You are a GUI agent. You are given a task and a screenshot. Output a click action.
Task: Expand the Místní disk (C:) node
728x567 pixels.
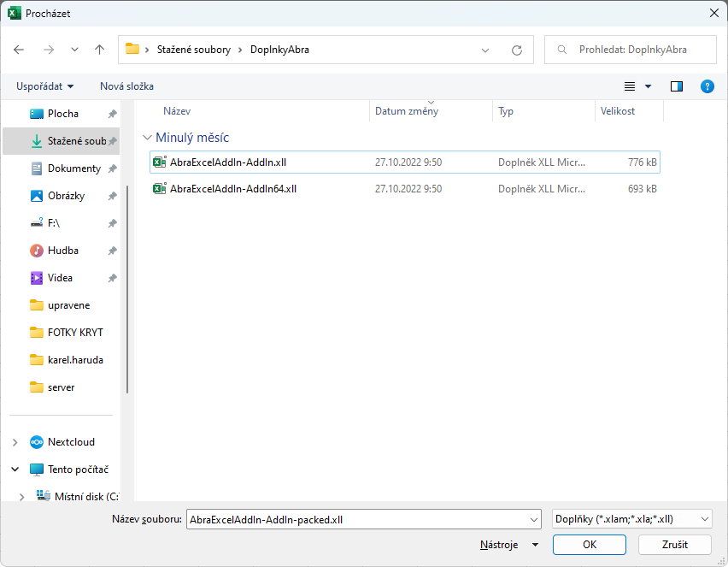(21, 497)
